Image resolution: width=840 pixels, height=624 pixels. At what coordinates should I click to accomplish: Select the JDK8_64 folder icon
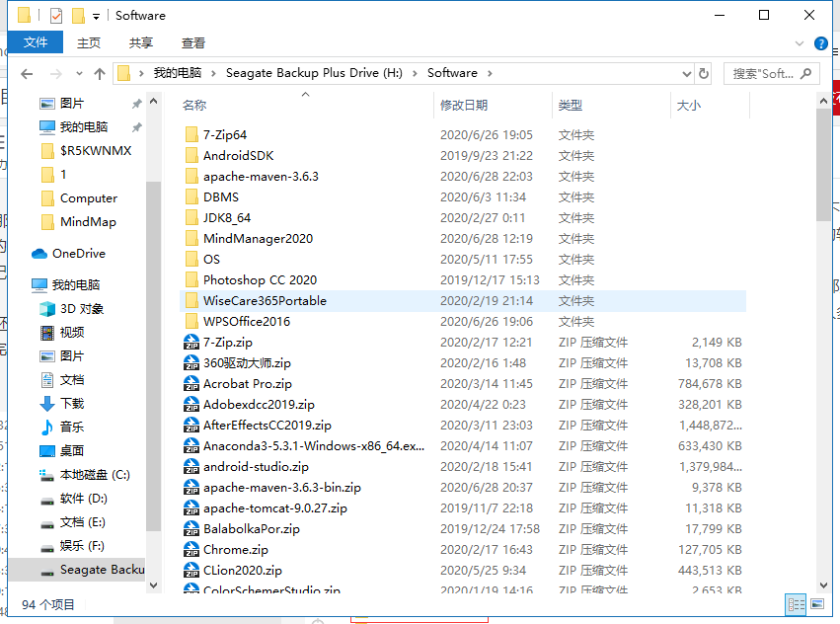pos(191,218)
